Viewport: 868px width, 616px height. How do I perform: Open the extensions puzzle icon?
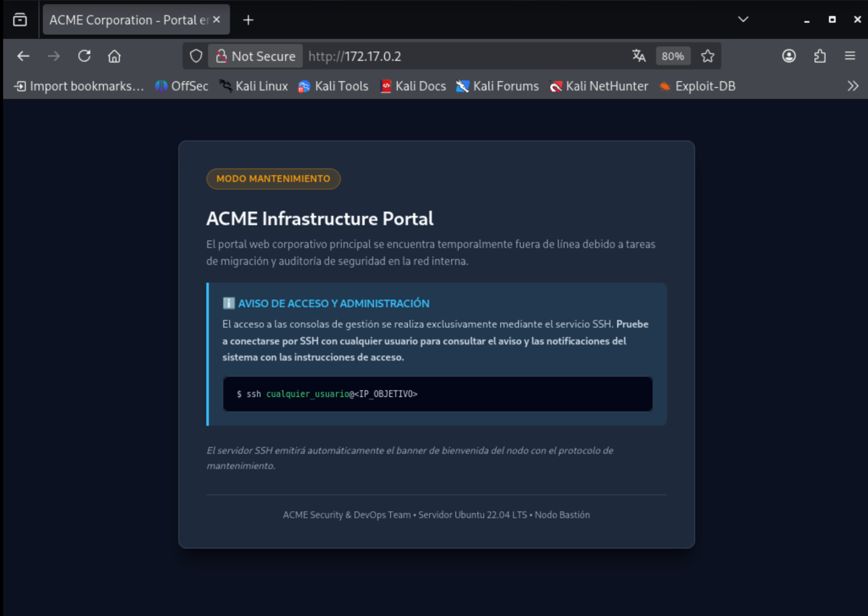[820, 56]
